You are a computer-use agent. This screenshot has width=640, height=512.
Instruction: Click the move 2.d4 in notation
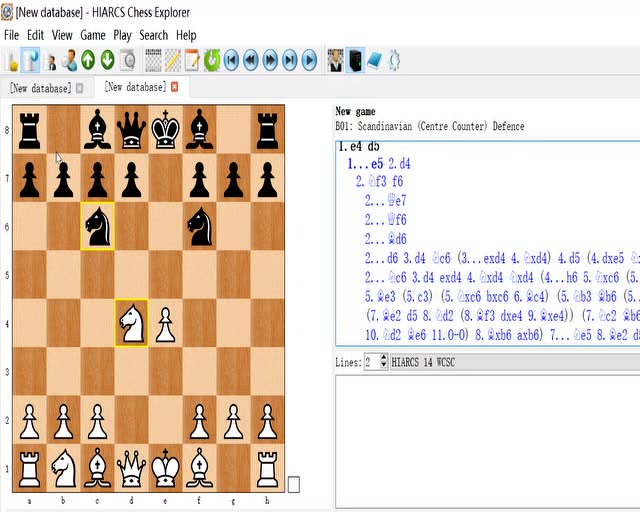[399, 164]
